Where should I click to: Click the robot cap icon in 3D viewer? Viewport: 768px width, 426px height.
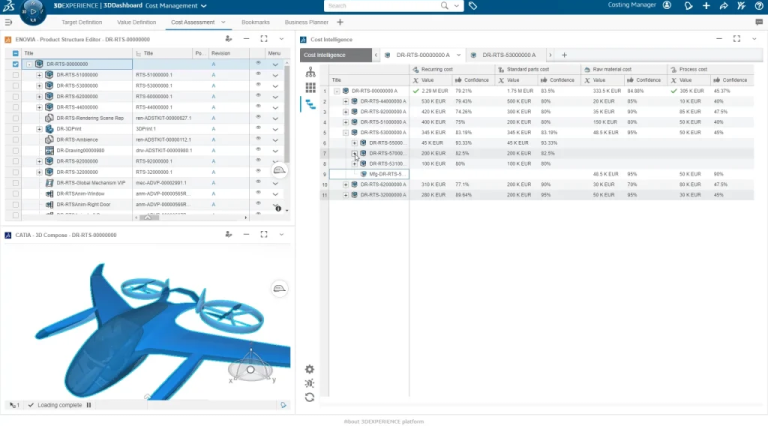pos(280,288)
